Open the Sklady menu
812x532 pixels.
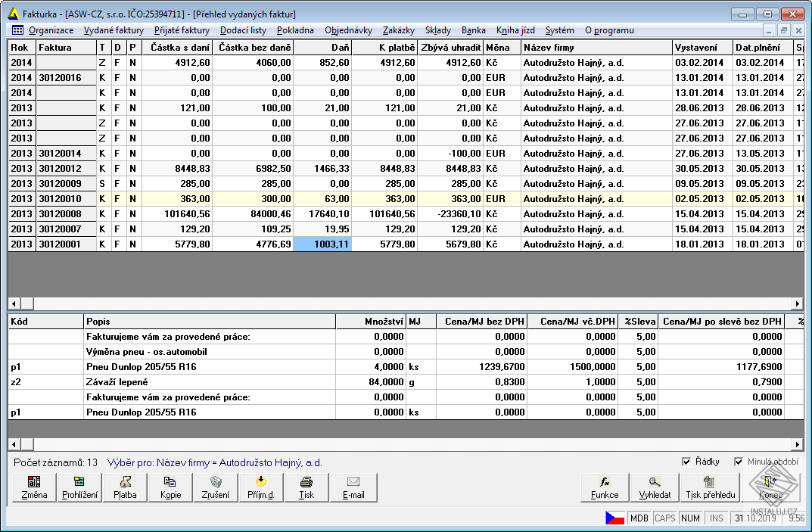coord(437,30)
